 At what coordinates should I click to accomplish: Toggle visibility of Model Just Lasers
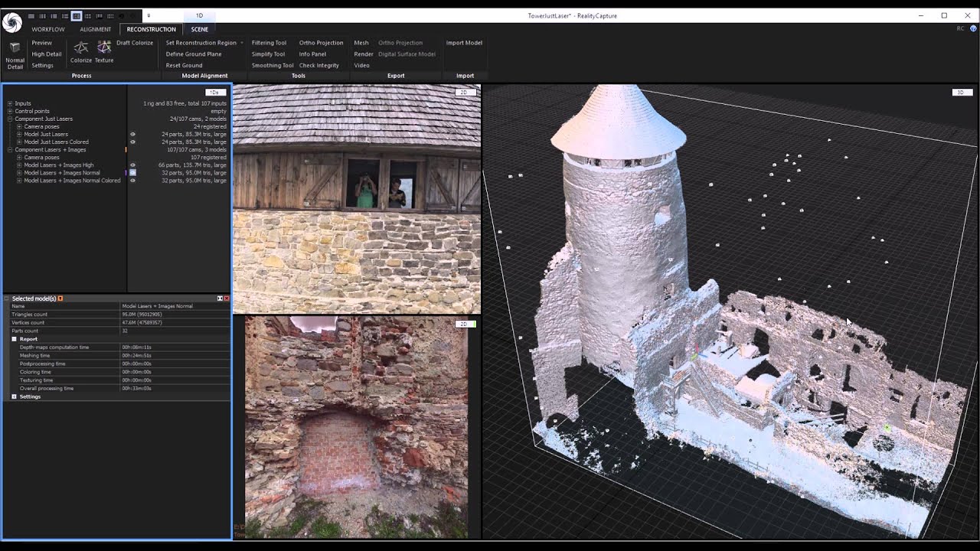132,134
